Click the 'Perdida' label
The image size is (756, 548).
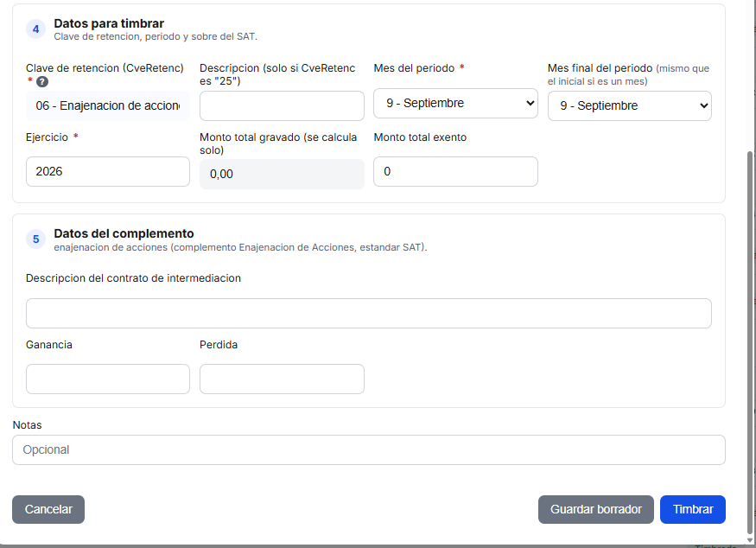(x=219, y=345)
